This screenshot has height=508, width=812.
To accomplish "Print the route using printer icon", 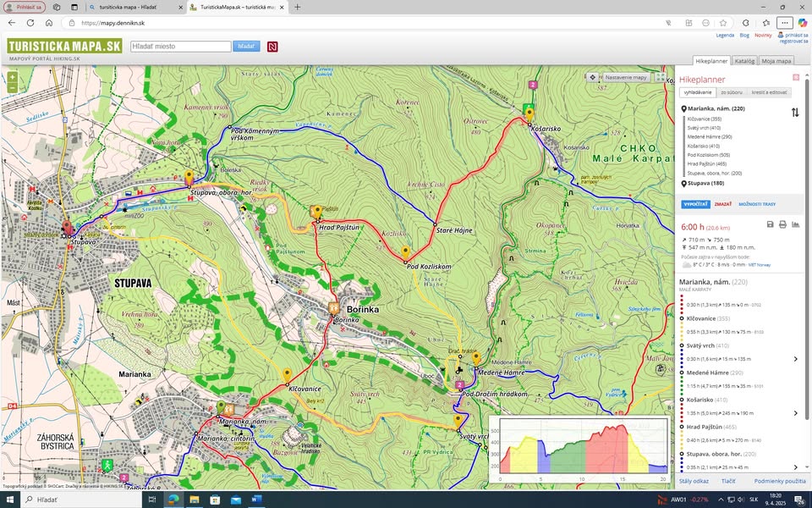I will point(782,224).
